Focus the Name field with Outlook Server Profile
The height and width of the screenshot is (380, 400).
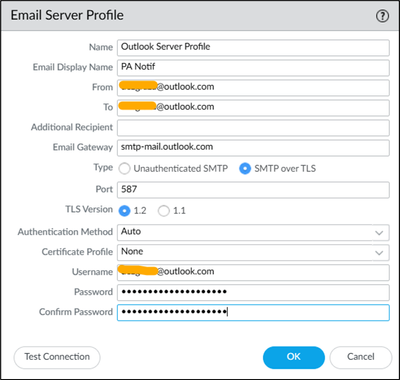(x=253, y=48)
